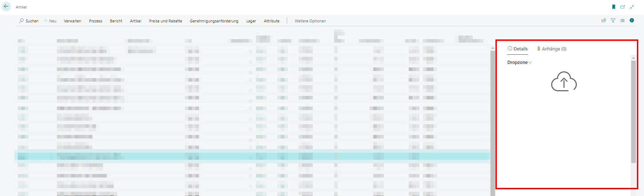Image resolution: width=644 pixels, height=196 pixels.
Task: Open the Suchen search tool
Action: click(28, 21)
